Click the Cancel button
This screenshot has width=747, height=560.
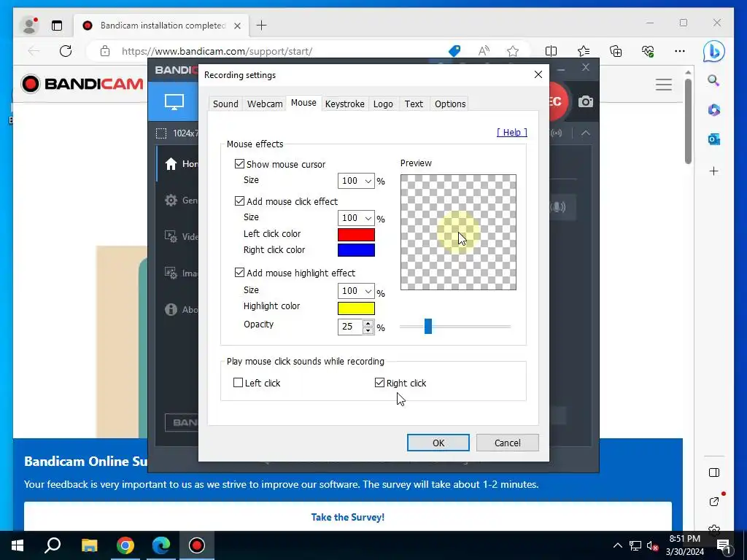pyautogui.click(x=508, y=443)
